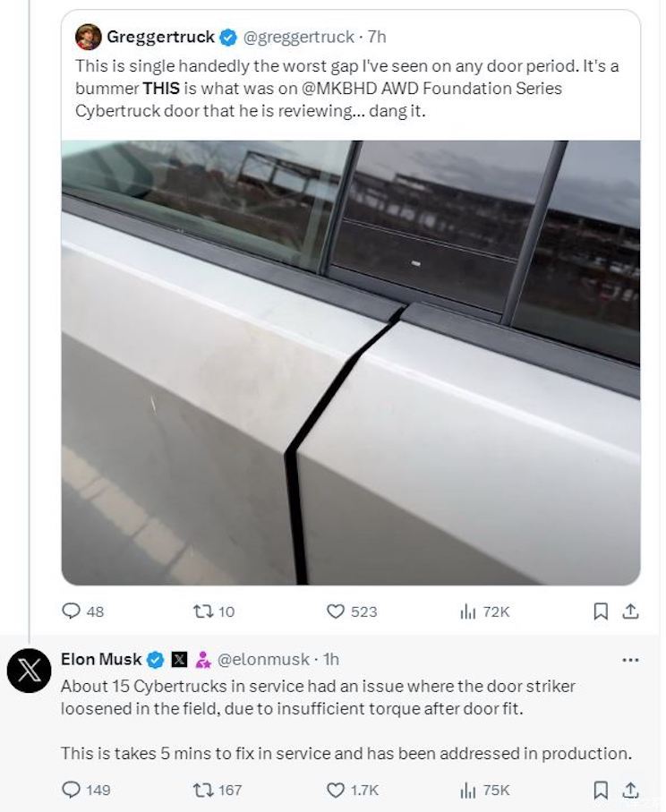Open the more options menu on Elon's tweet

click(628, 658)
